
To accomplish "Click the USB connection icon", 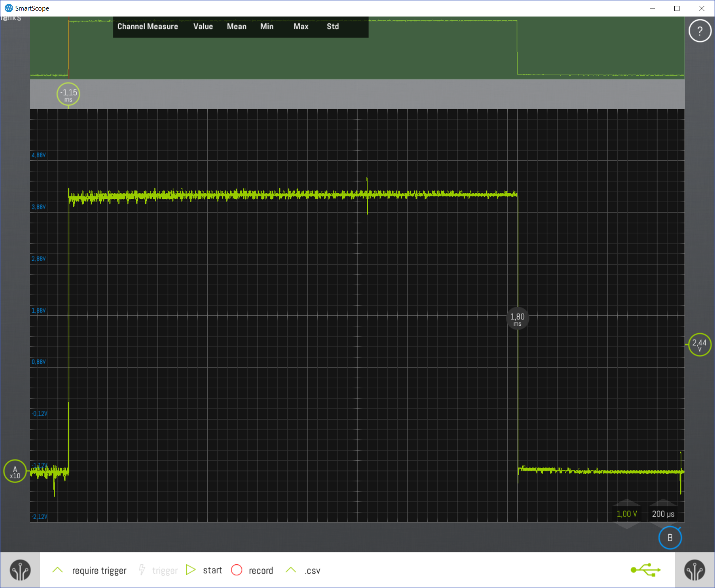I will point(645,570).
